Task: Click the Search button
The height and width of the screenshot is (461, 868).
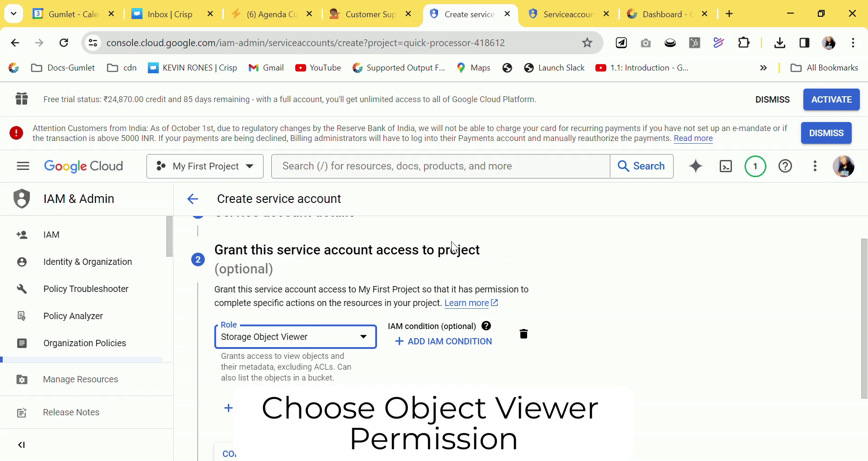Action: click(x=642, y=166)
